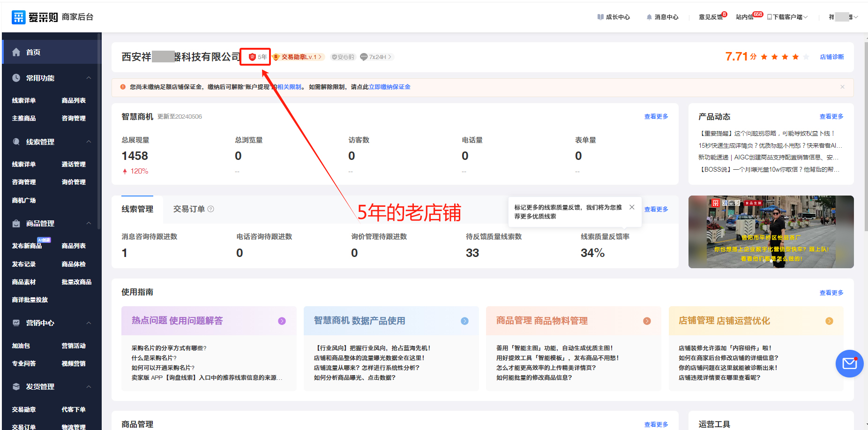Collapse the 营销中心 sidebar section

click(x=89, y=323)
